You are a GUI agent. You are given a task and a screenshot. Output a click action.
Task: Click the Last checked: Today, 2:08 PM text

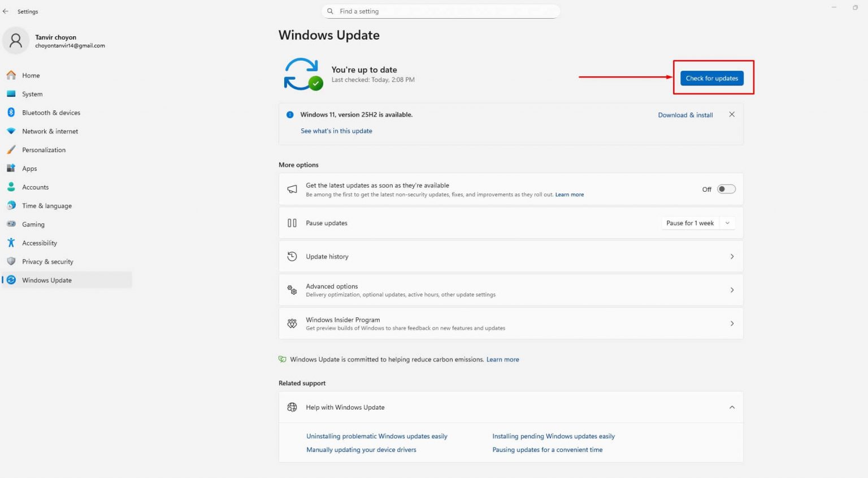pos(373,80)
